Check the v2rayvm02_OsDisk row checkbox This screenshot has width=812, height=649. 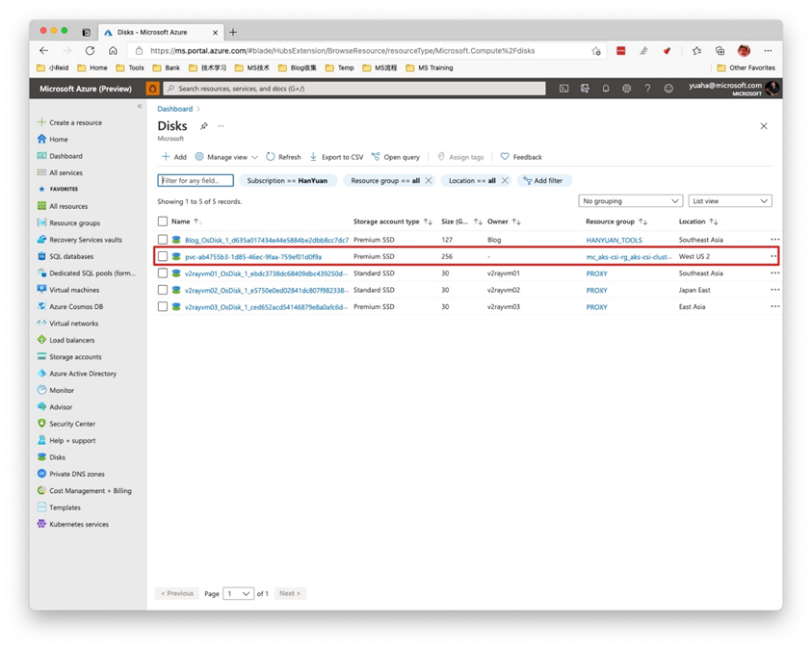click(x=163, y=290)
